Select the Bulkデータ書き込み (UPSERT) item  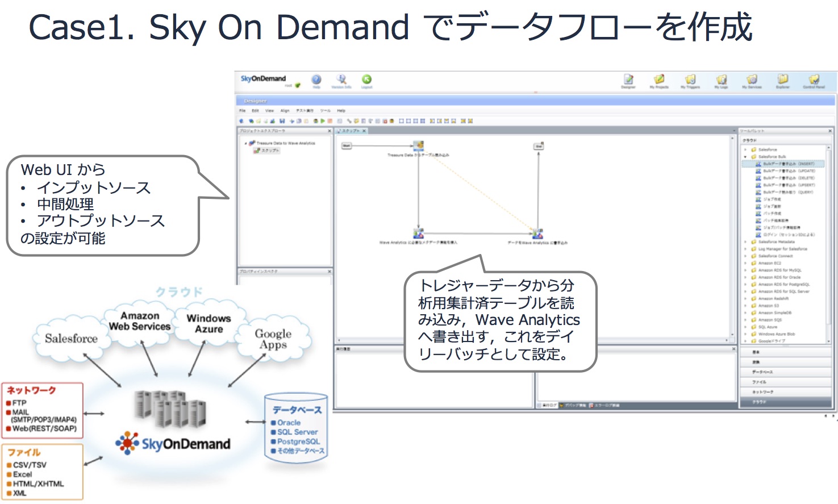point(785,185)
